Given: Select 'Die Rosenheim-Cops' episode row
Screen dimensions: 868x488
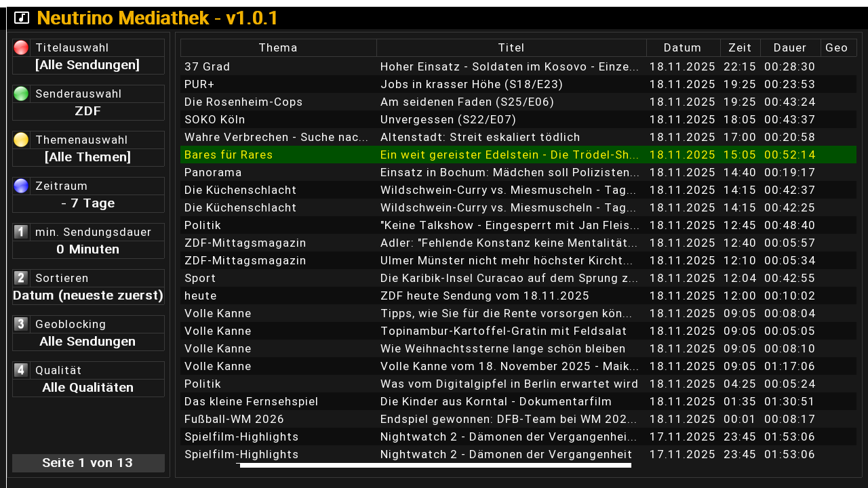Looking at the screenshot, I should pos(518,102).
